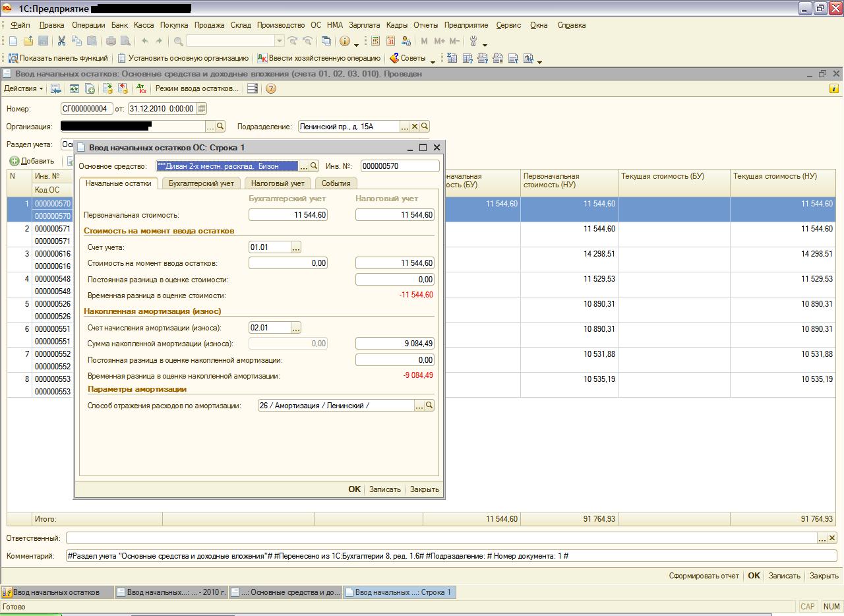Click the Cut scissors icon
Image resolution: width=844 pixels, height=616 pixels.
[x=61, y=41]
